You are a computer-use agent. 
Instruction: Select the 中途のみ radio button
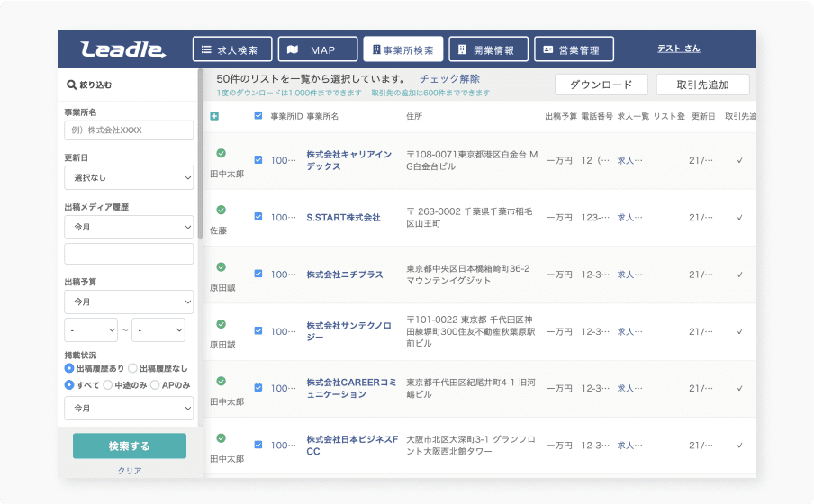coord(107,384)
